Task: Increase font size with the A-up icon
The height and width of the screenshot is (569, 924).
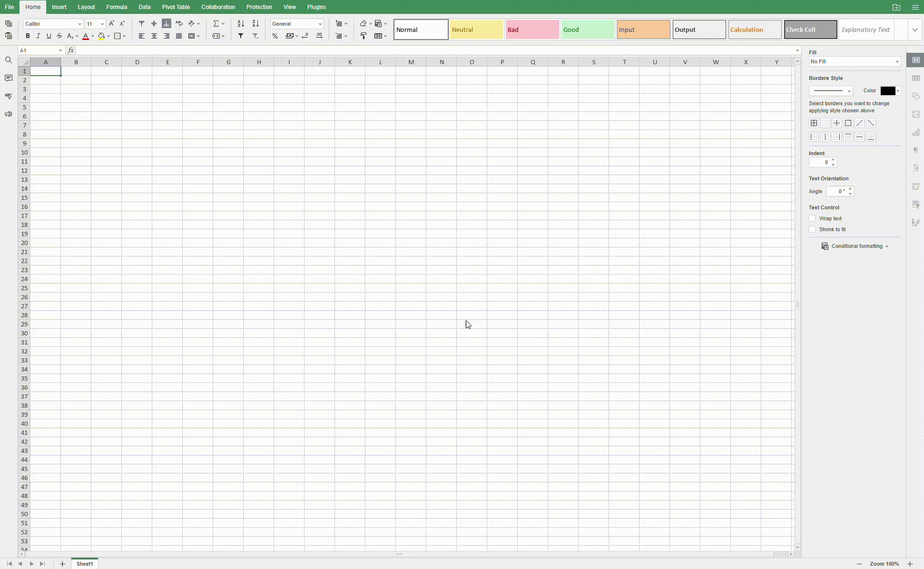Action: 111,23
